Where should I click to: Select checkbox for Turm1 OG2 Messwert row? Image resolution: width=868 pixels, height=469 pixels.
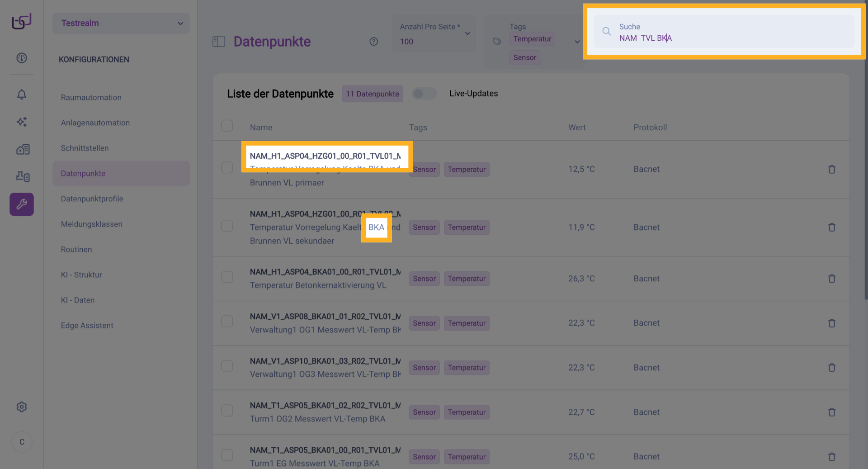point(227,411)
